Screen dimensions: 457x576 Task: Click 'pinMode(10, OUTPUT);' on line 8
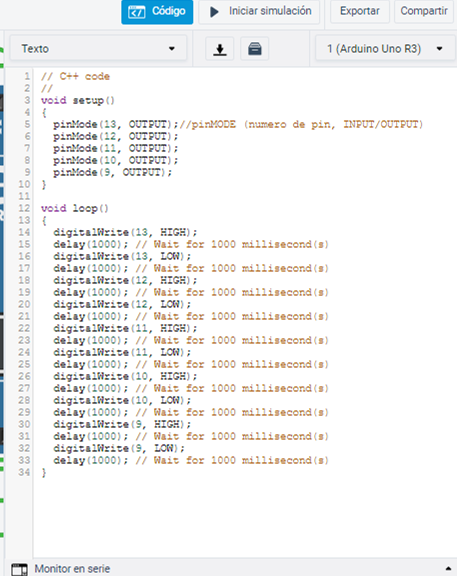116,161
